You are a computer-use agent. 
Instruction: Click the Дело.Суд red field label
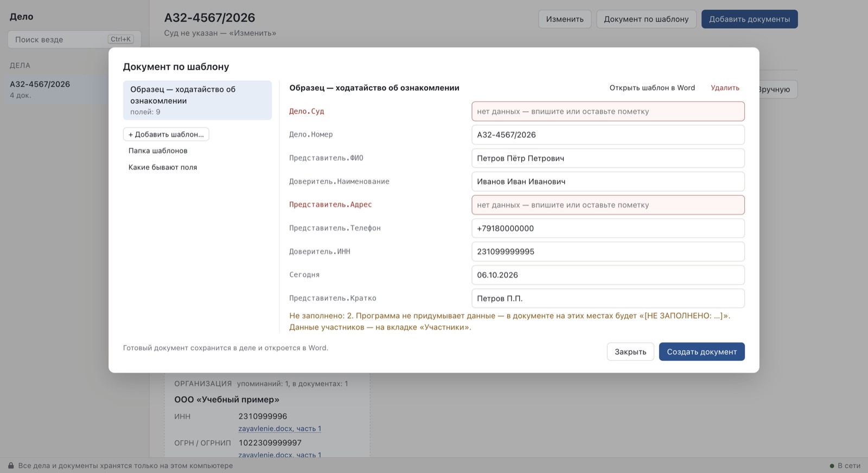coord(307,111)
